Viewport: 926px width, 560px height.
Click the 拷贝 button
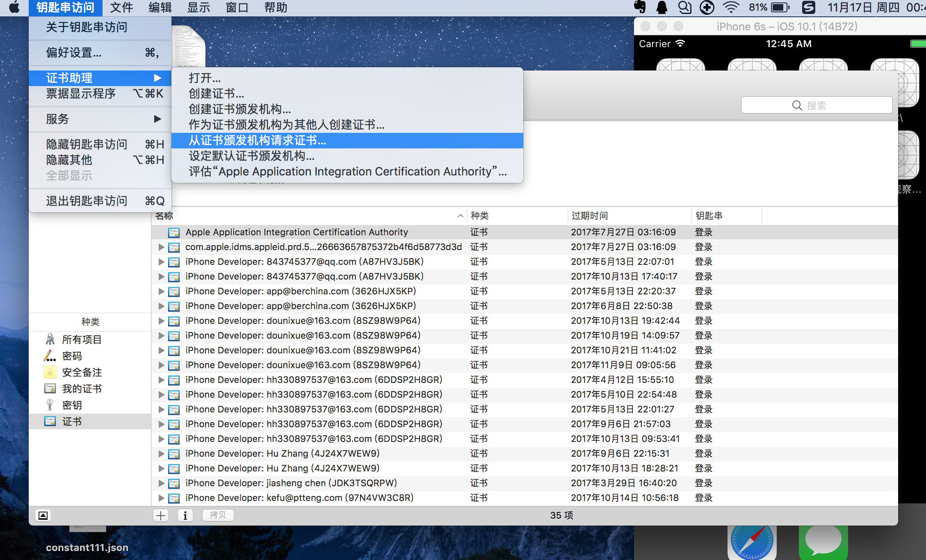218,515
